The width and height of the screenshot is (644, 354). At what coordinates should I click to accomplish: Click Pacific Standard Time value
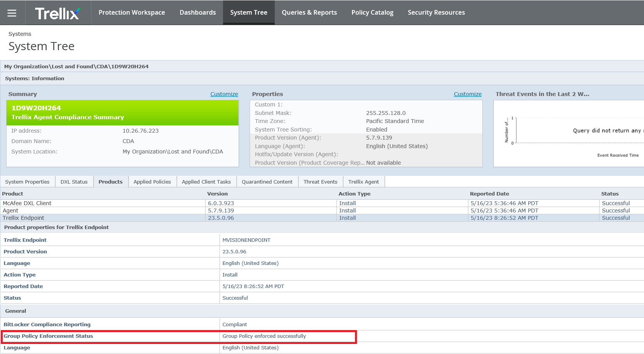click(395, 121)
